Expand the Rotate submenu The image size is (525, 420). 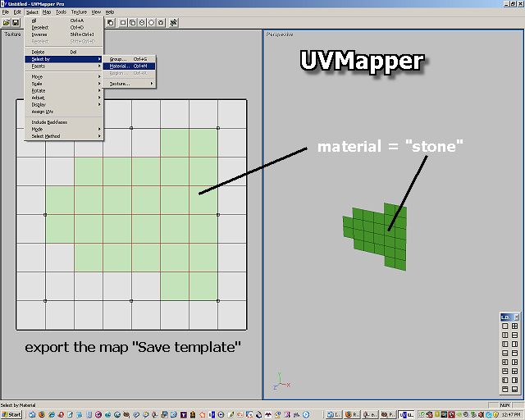click(x=64, y=91)
